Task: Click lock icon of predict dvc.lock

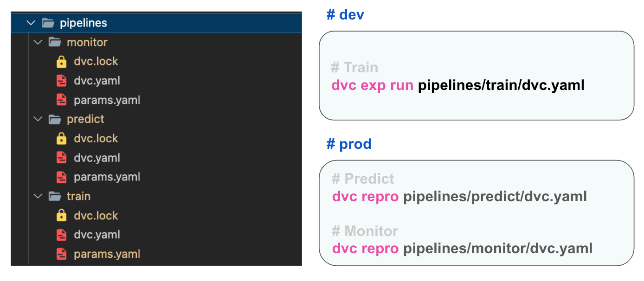Action: coord(61,139)
